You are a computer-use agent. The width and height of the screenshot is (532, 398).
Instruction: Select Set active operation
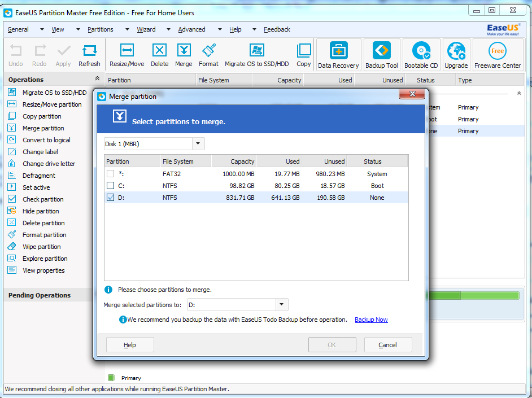pos(36,187)
